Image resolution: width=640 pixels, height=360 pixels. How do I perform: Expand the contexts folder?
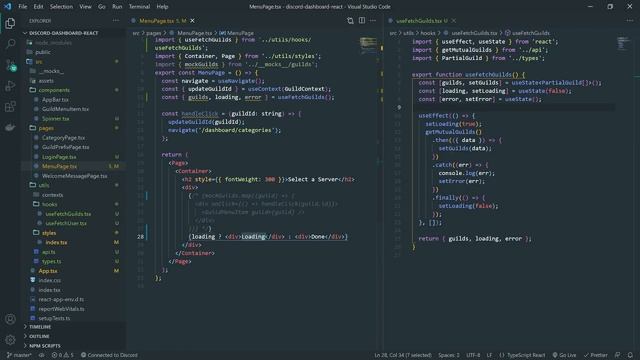52,195
